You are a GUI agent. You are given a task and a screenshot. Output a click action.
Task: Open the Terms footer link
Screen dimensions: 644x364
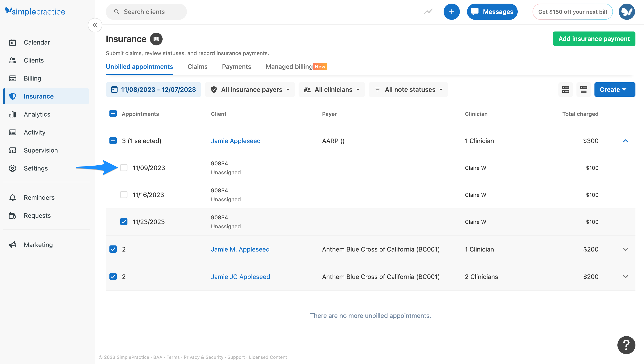(x=173, y=357)
